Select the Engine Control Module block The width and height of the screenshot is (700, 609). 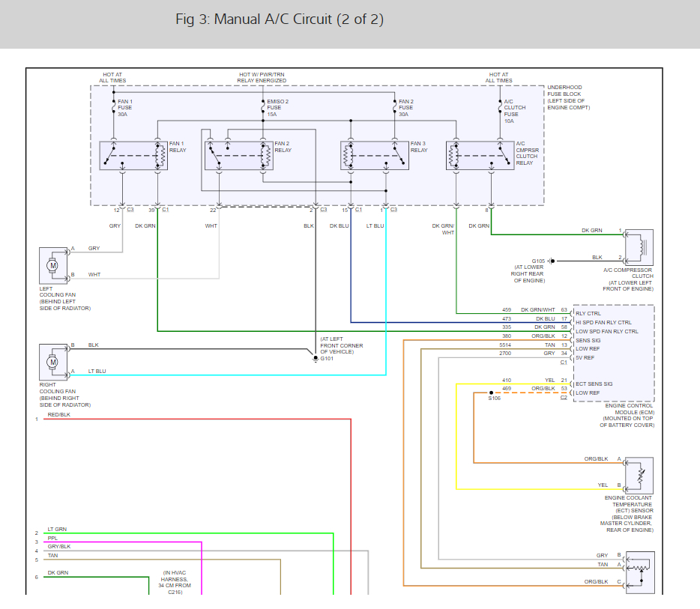[x=614, y=354]
